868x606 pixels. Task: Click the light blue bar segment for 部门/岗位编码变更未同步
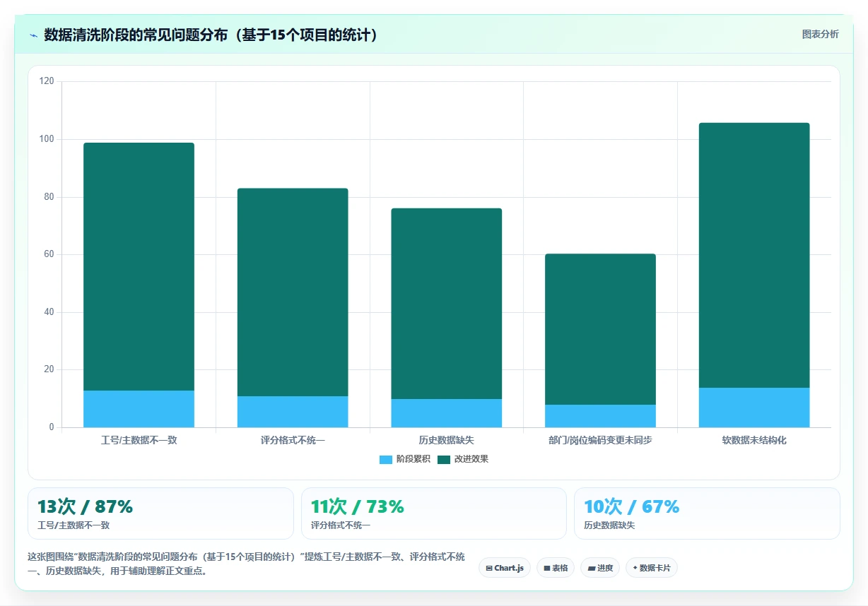click(600, 416)
